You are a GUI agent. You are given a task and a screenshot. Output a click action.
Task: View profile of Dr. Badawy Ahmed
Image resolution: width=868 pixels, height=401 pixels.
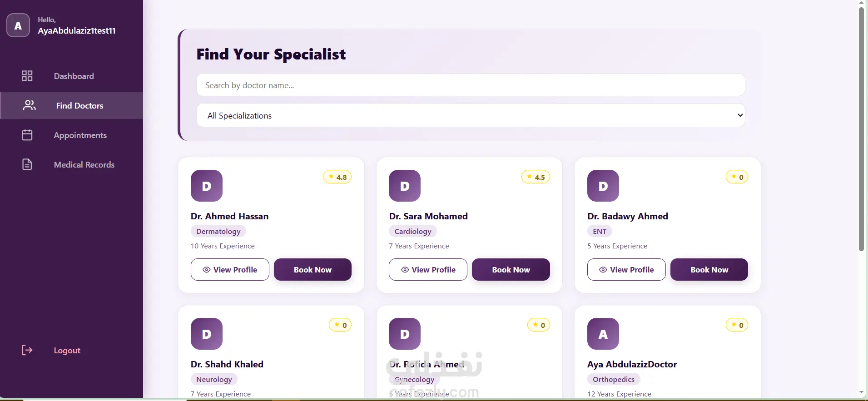click(x=626, y=270)
